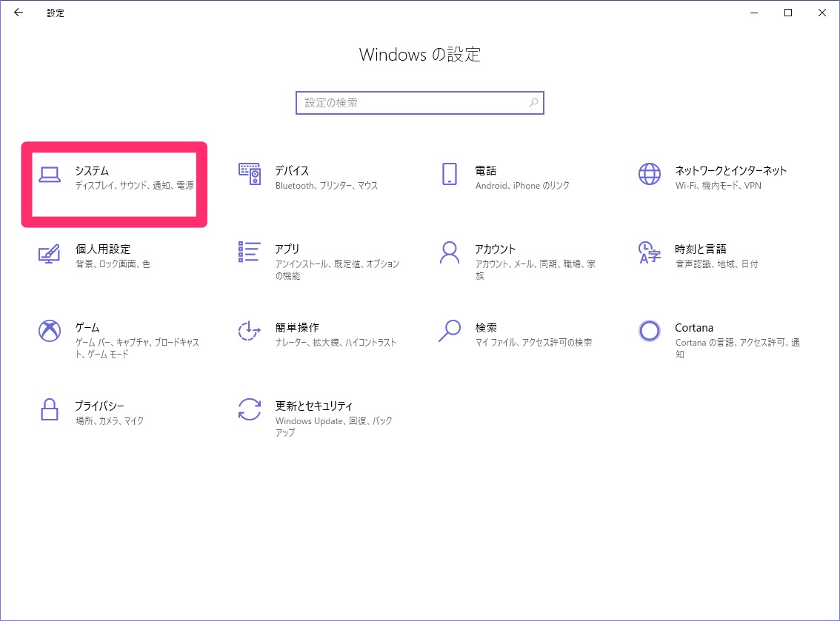
Task: Open the ゲーム settings title
Action: [87, 328]
